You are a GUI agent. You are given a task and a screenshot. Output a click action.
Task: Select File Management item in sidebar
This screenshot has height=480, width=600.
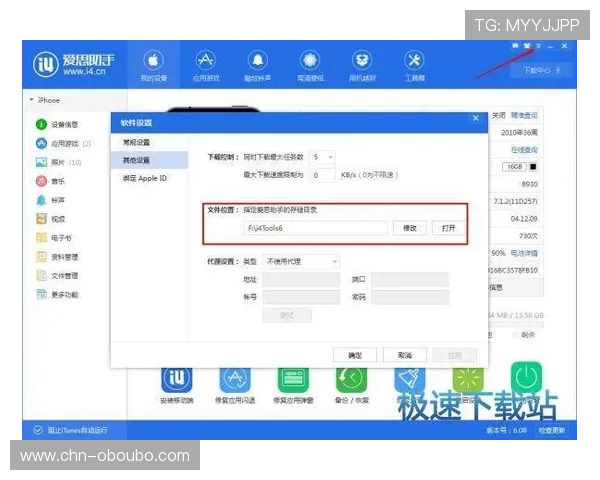(x=57, y=276)
